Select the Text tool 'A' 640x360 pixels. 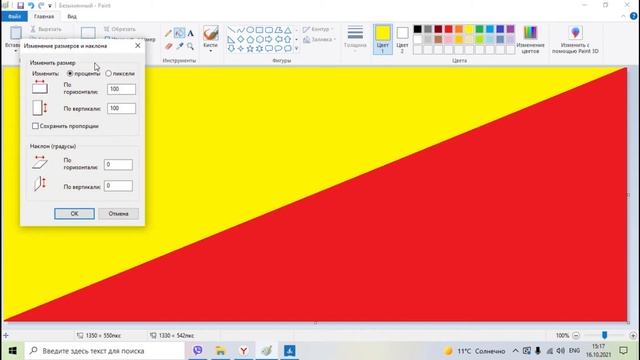pos(191,33)
